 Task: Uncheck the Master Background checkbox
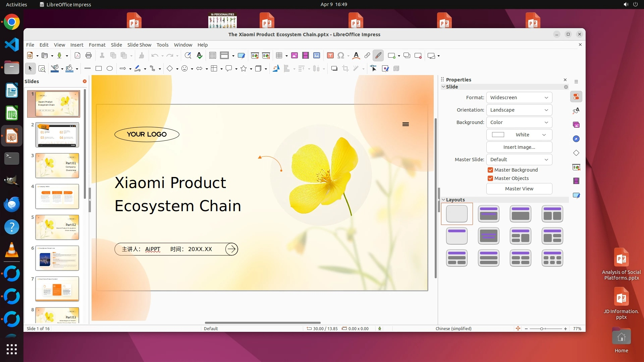pyautogui.click(x=490, y=170)
